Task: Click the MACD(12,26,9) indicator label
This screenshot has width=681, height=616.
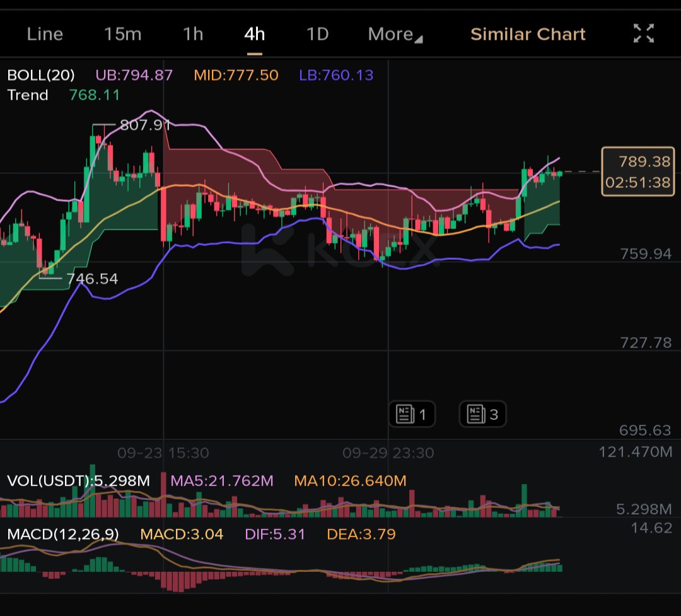Action: [x=63, y=534]
